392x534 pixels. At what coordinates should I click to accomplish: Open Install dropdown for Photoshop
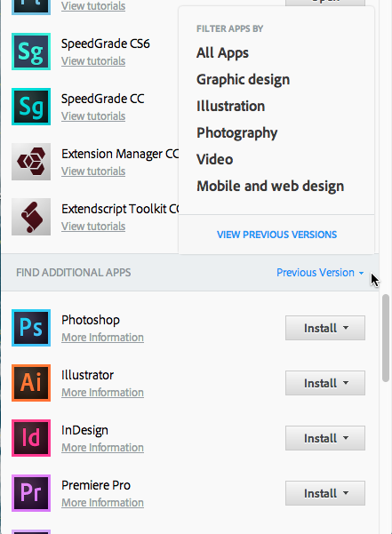(325, 328)
